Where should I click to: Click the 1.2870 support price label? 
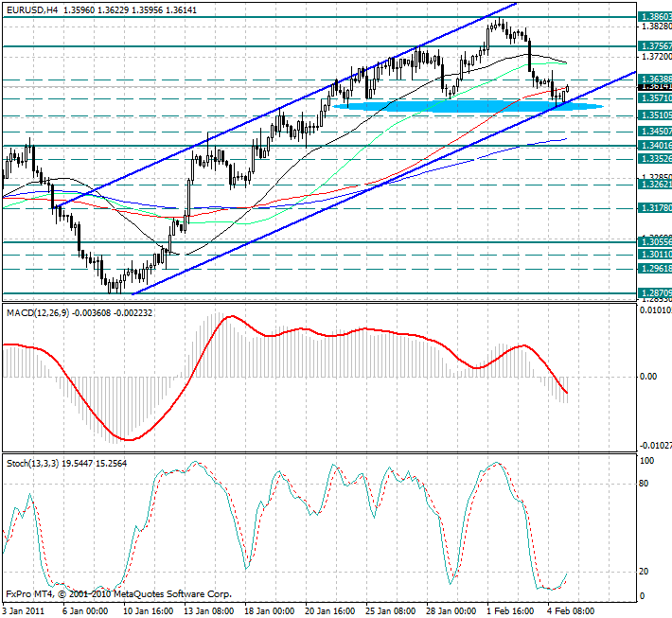[x=655, y=293]
